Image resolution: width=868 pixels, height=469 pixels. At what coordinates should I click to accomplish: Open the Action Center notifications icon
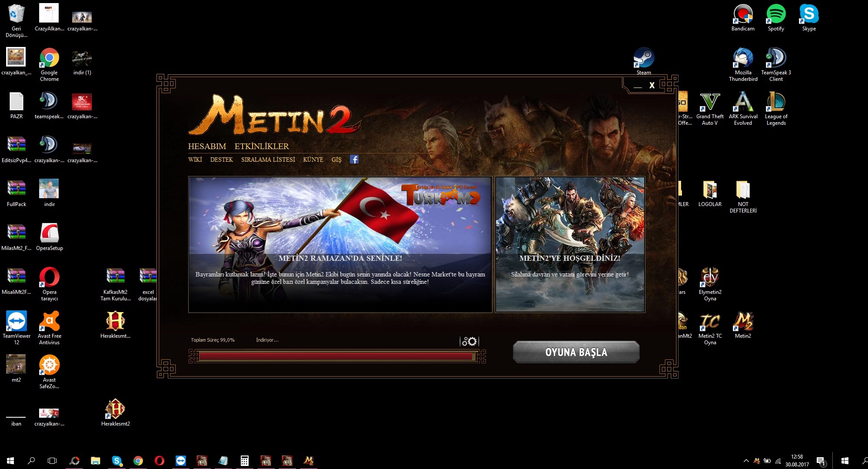point(820,461)
